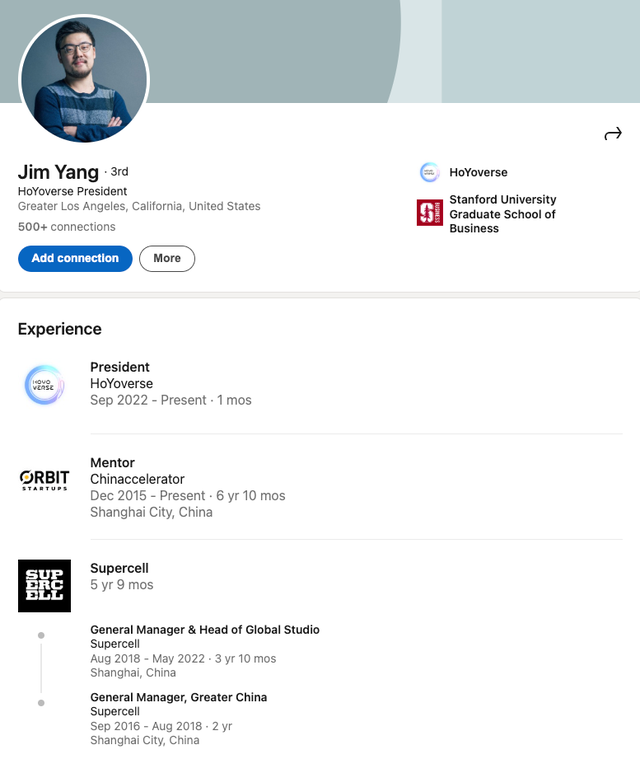
Task: Open the profile photo thumbnail
Action: tap(84, 79)
